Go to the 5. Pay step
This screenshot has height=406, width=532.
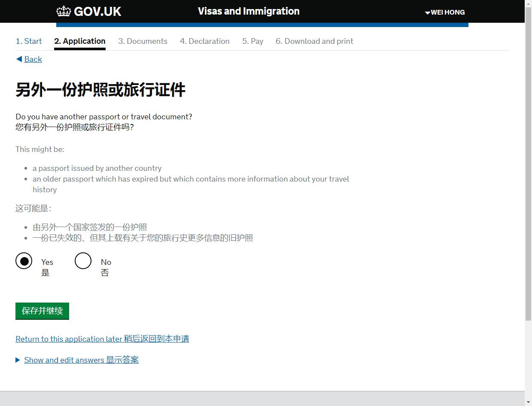click(252, 41)
